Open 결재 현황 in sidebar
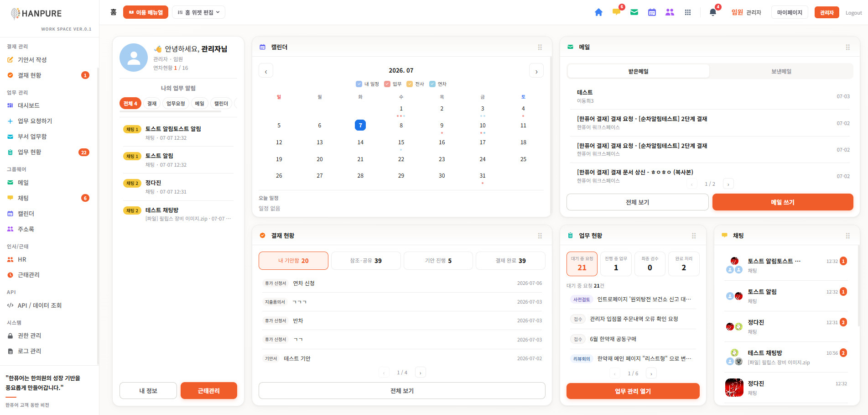This screenshot has width=868, height=415. tap(48, 75)
